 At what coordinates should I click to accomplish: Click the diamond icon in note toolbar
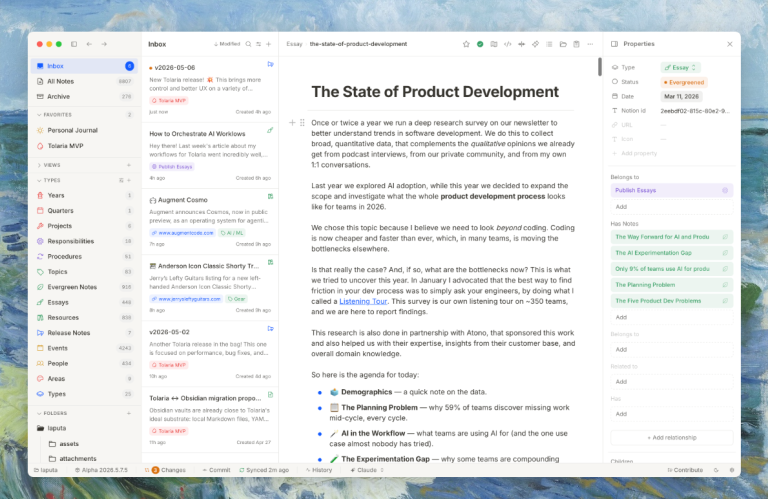(x=535, y=44)
